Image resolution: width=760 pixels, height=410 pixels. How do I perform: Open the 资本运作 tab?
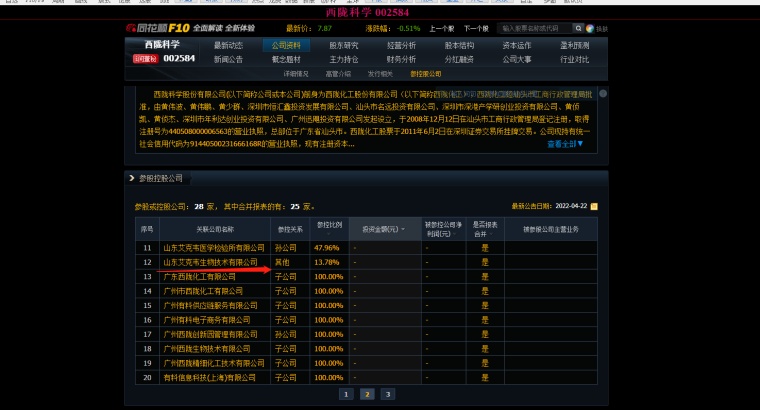517,45
